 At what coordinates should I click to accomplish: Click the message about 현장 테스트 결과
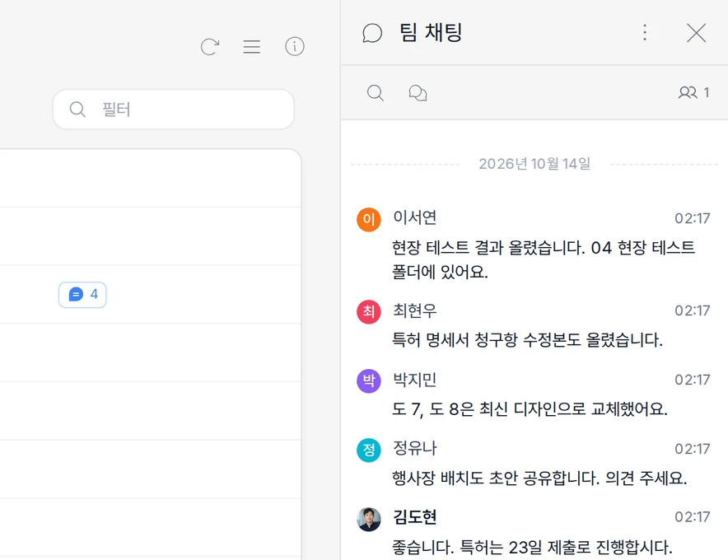pos(544,259)
